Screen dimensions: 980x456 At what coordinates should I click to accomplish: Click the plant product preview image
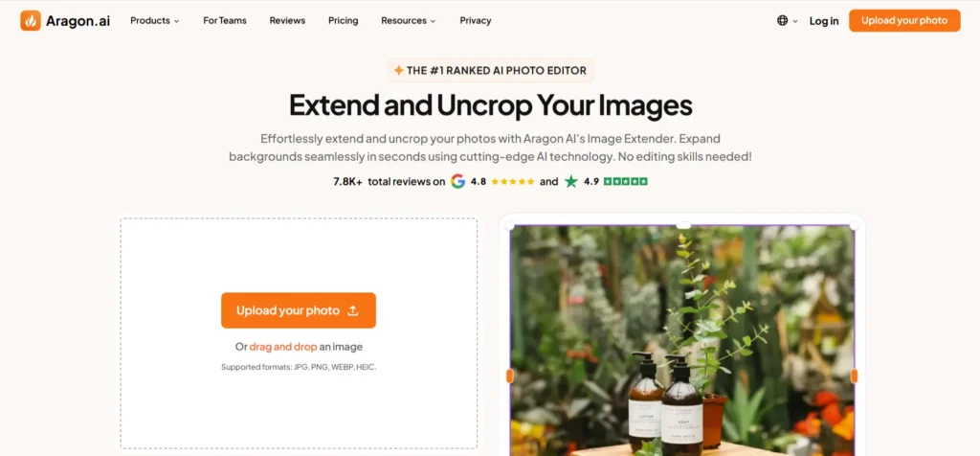(681, 341)
